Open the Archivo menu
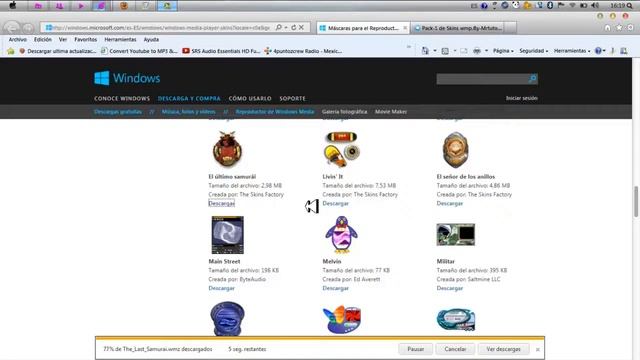Viewport: 640px width, 360px height. (18, 40)
